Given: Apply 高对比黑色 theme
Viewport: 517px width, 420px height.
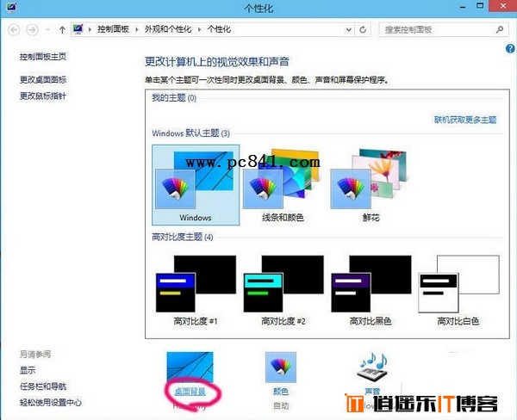Looking at the screenshot, I should point(371,289).
